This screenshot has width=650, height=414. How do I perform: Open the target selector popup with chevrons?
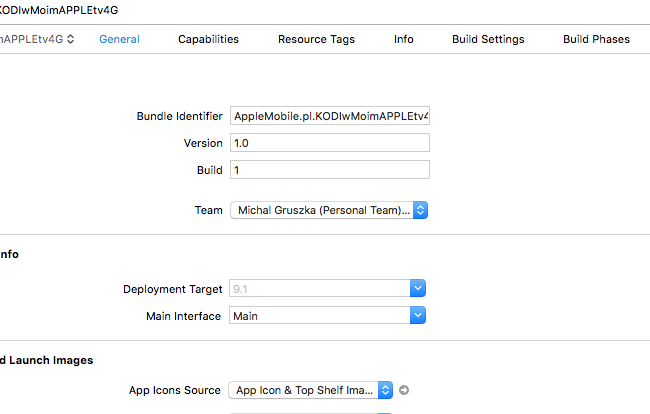(x=38, y=40)
